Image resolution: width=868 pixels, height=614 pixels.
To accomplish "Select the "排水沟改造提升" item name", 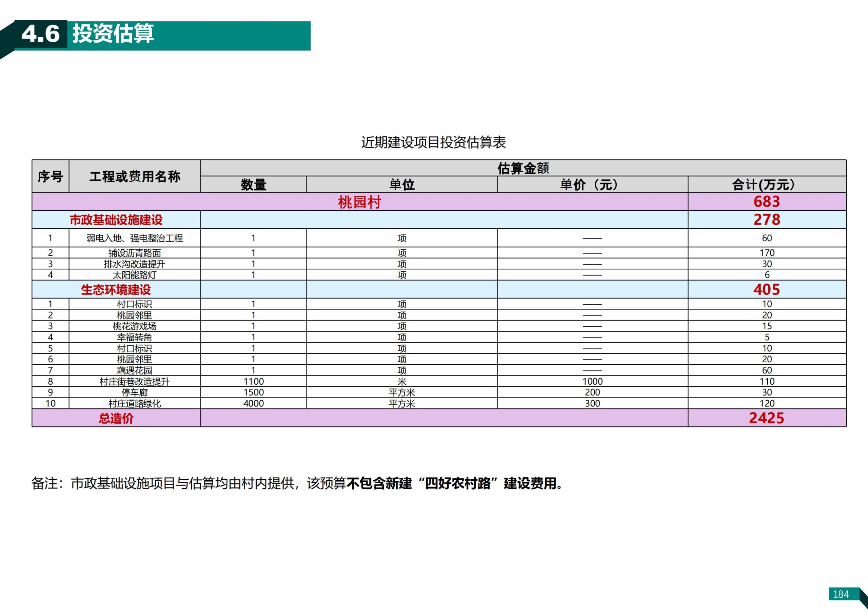I will (135, 264).
